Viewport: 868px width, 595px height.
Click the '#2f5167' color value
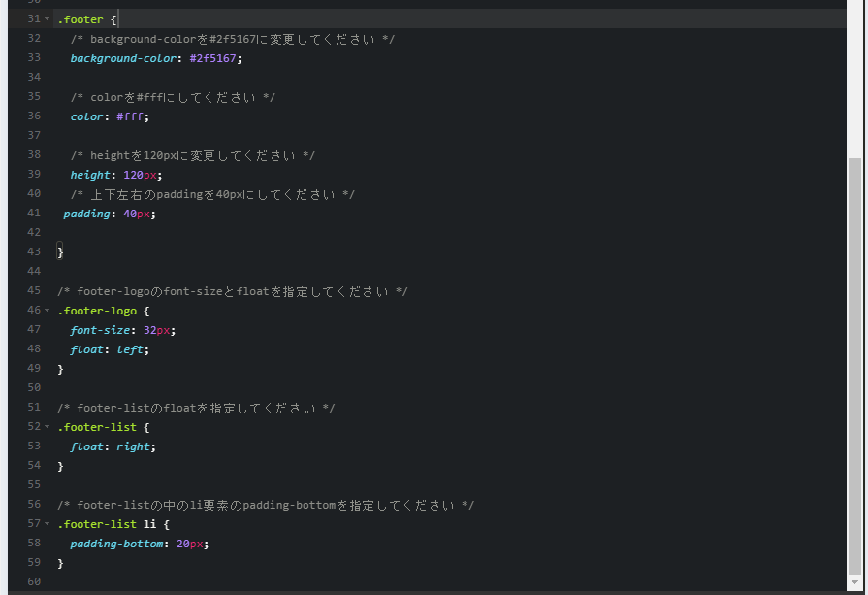212,58
